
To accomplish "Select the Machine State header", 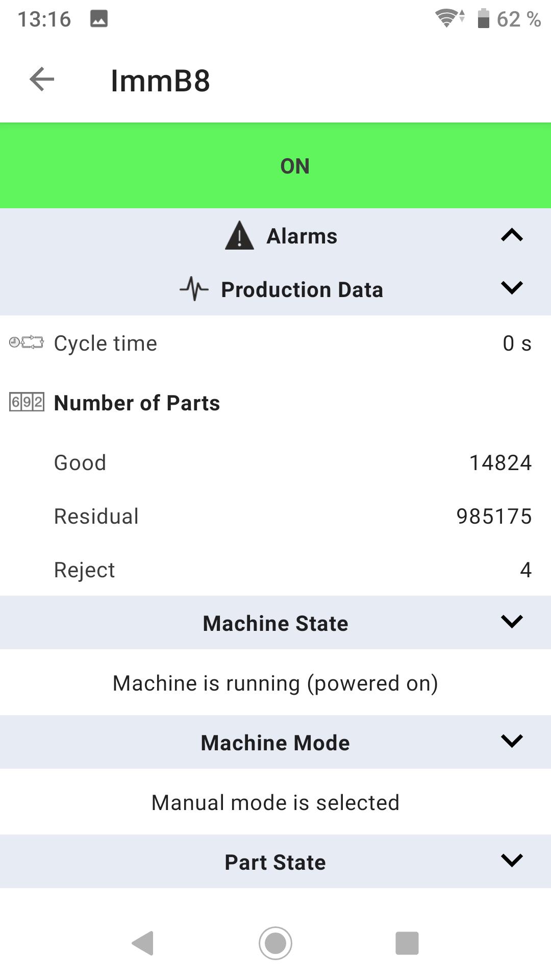I will (275, 623).
